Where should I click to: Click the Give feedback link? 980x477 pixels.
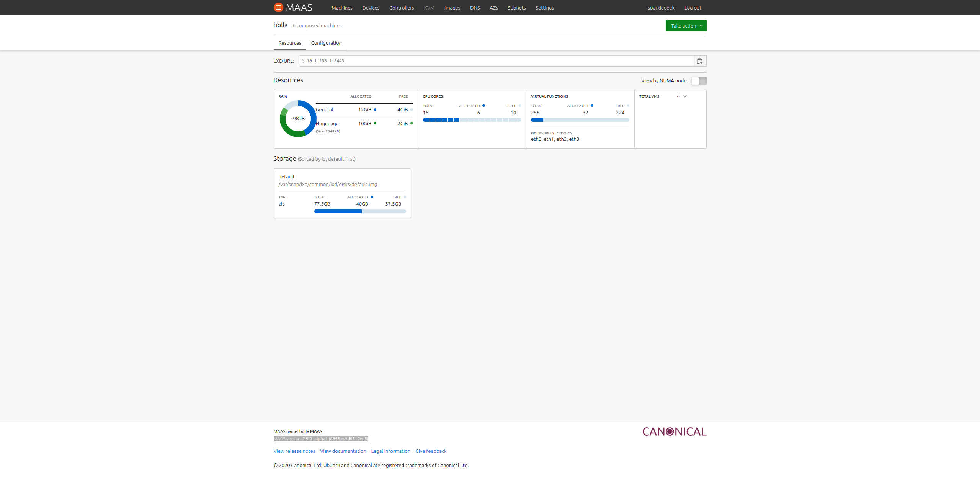(x=431, y=451)
